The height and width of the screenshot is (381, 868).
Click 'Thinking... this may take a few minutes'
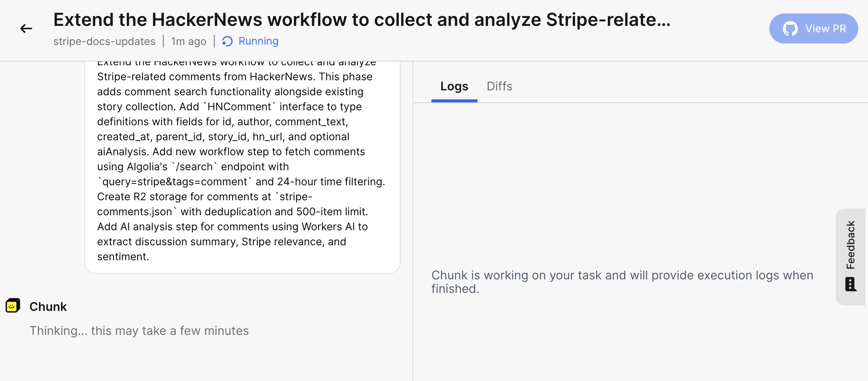pos(139,331)
